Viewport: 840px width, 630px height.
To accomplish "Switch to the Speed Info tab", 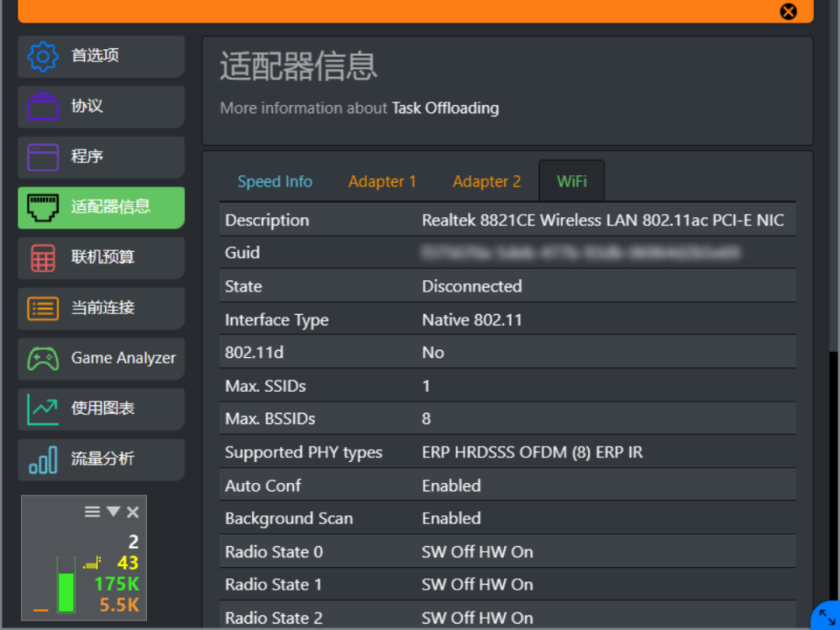I will [x=275, y=181].
